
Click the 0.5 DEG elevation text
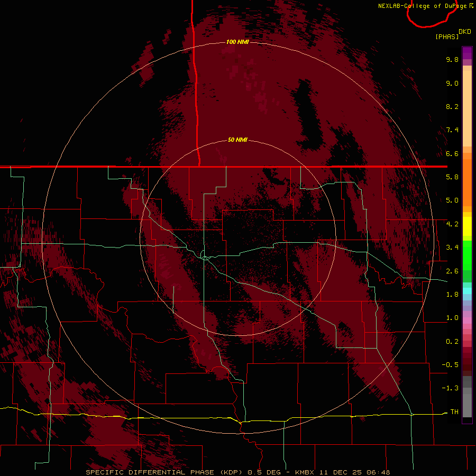click(x=263, y=472)
